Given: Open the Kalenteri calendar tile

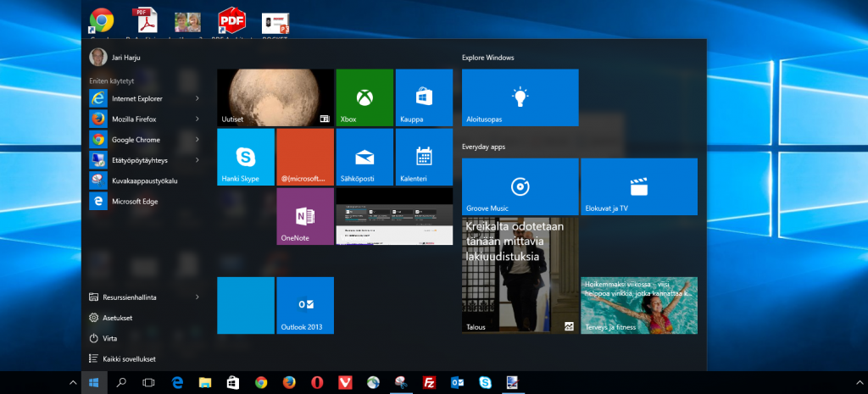Looking at the screenshot, I should click(424, 157).
